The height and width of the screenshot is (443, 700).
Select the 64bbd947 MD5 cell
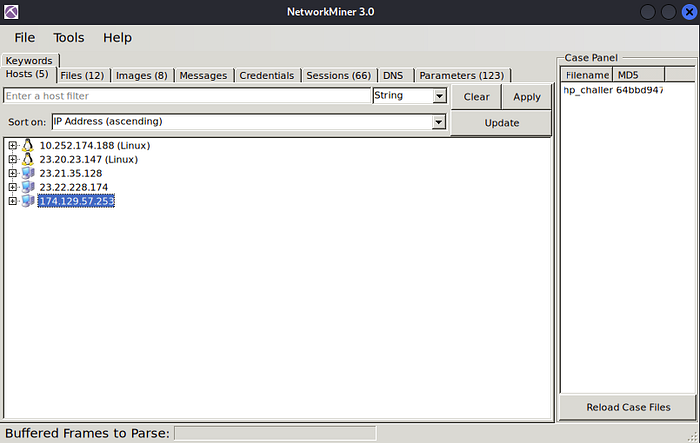click(x=640, y=90)
